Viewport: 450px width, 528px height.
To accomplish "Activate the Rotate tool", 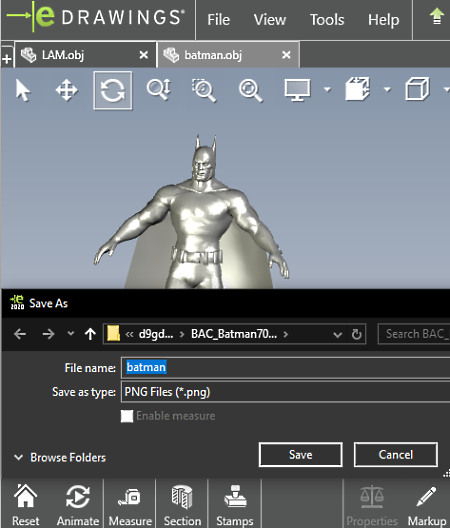I will [x=112, y=90].
